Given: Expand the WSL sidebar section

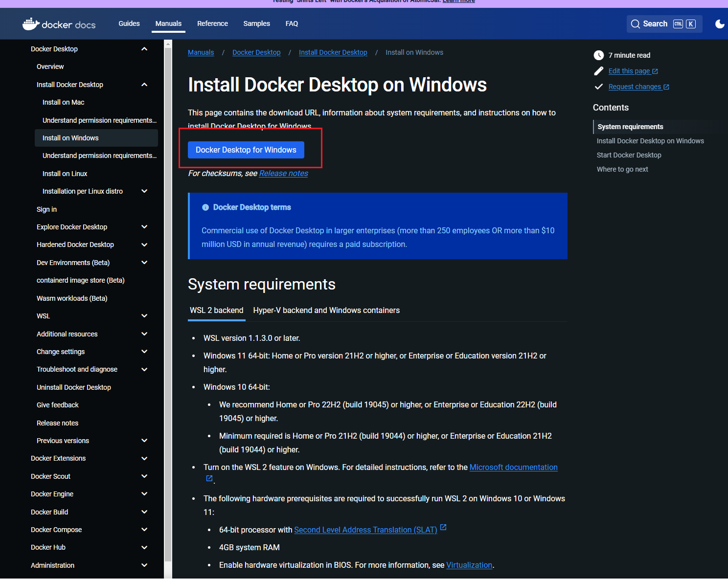Looking at the screenshot, I should tap(144, 316).
